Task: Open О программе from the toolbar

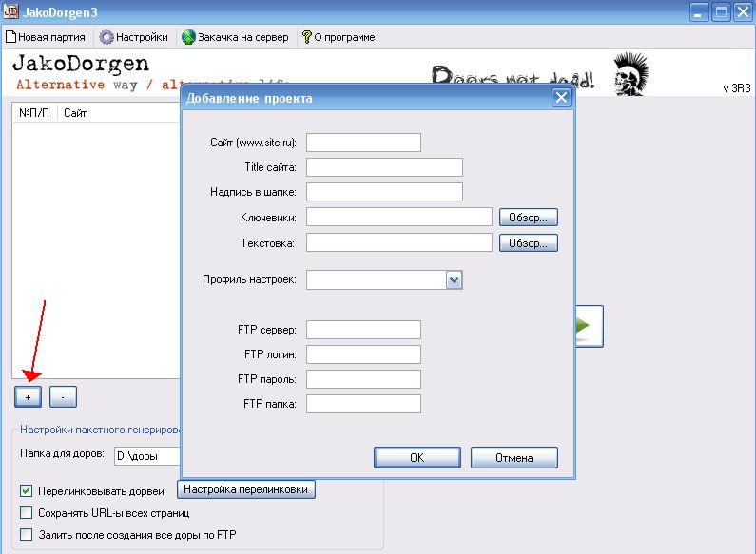Action: click(x=339, y=37)
